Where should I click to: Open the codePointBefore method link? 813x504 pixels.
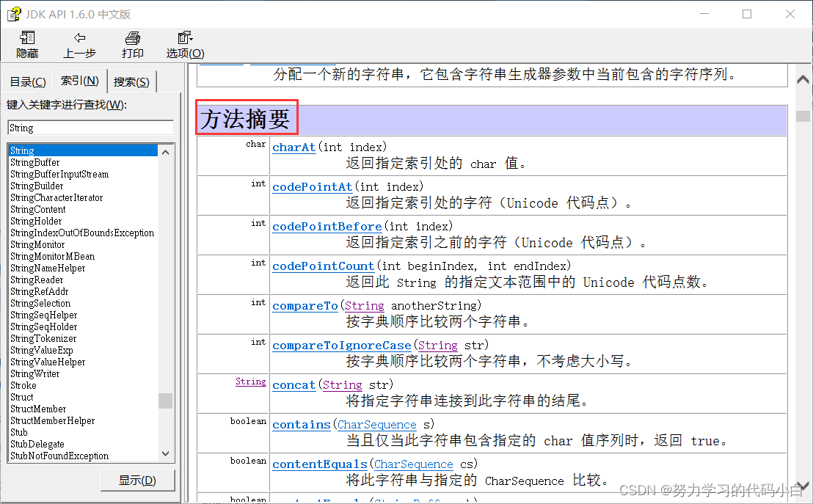tap(327, 227)
